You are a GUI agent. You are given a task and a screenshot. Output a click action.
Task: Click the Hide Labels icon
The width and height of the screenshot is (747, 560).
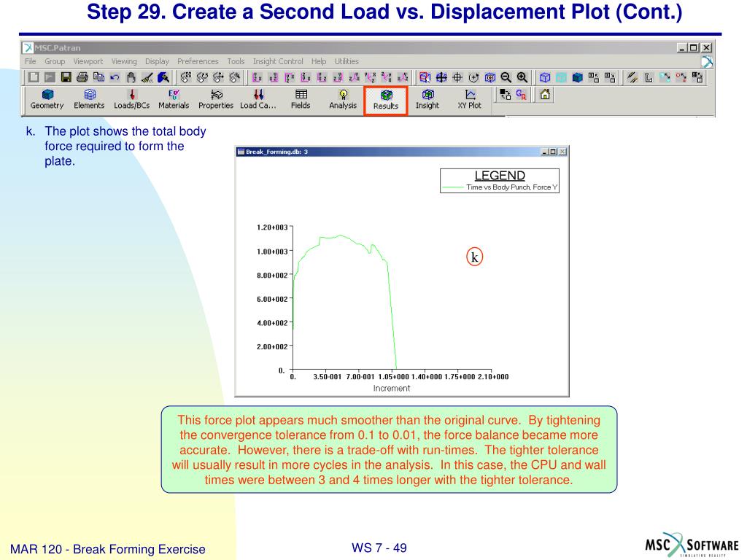pos(610,77)
